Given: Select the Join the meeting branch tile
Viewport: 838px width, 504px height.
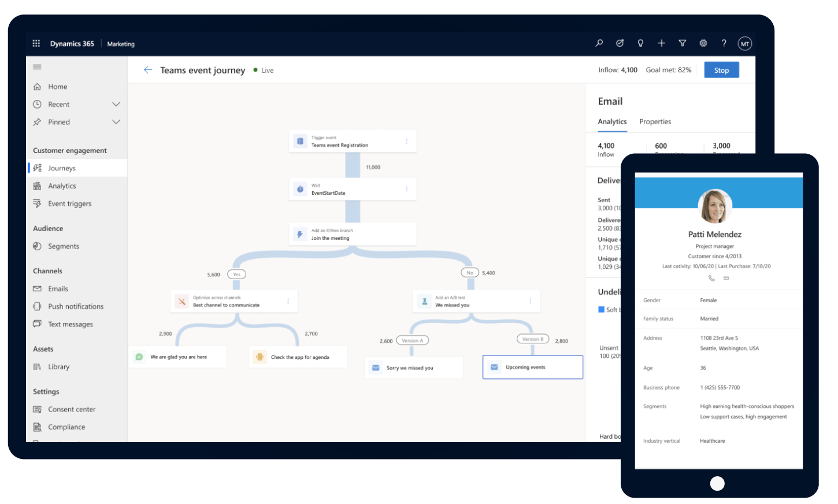Looking at the screenshot, I should 353,234.
